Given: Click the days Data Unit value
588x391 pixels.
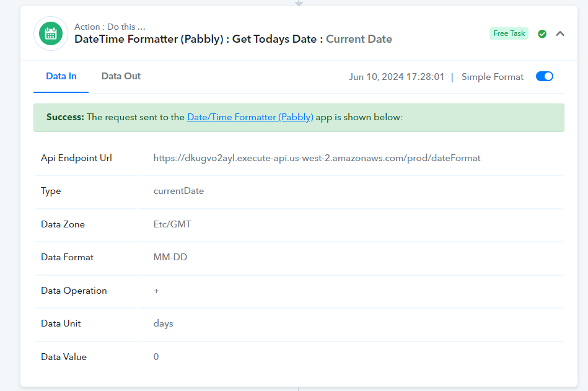Looking at the screenshot, I should point(163,323).
